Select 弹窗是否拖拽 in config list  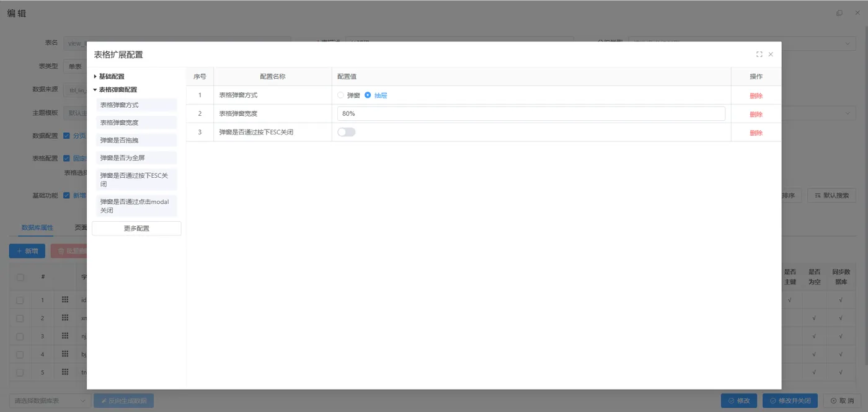(136, 140)
